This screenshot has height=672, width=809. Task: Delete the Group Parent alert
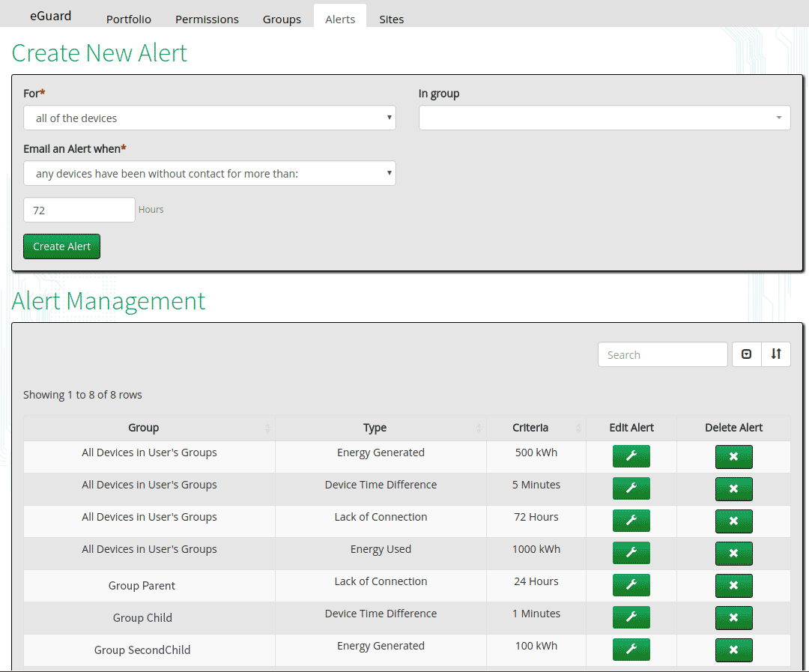733,585
